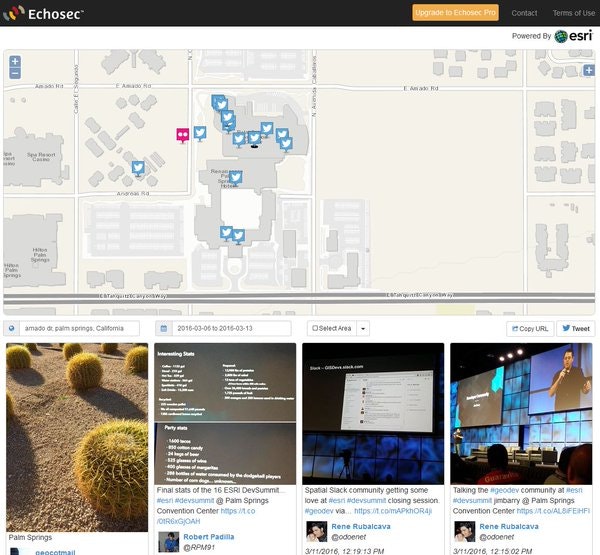Open the Contact page

[524, 13]
